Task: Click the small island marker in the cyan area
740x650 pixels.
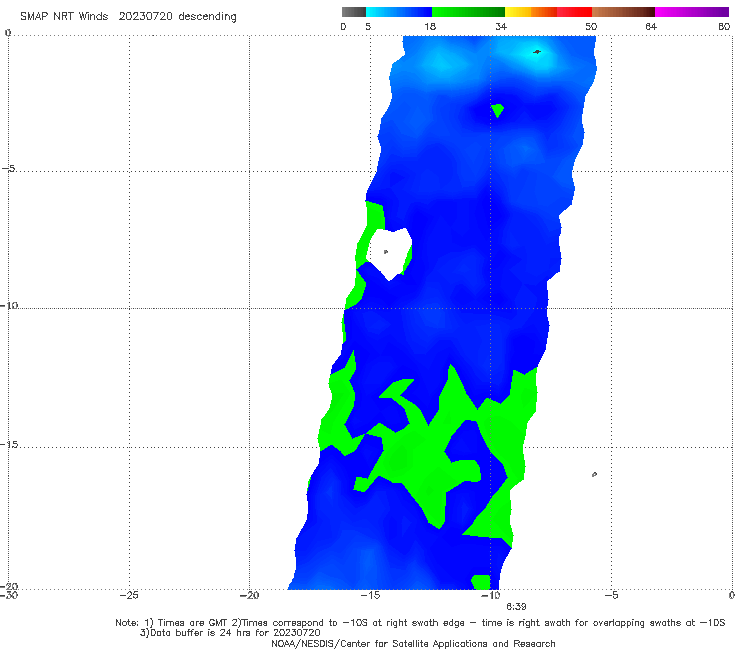Action: click(537, 51)
